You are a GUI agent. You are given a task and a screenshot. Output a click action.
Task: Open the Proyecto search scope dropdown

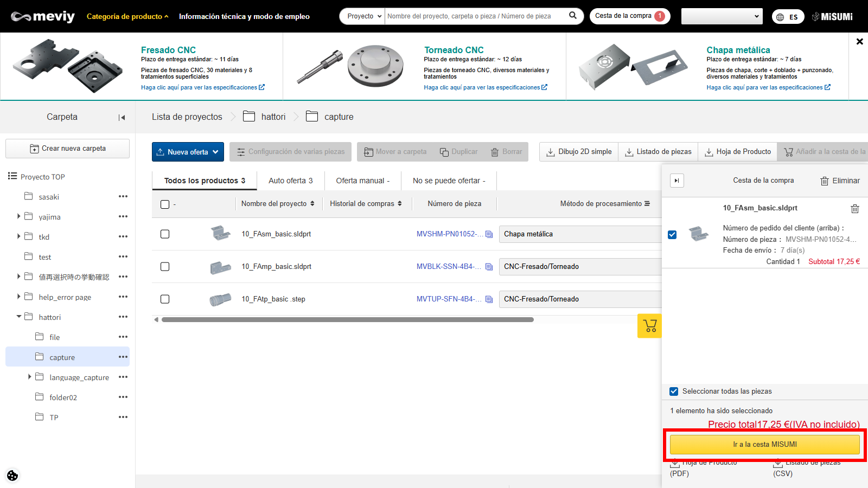click(362, 16)
